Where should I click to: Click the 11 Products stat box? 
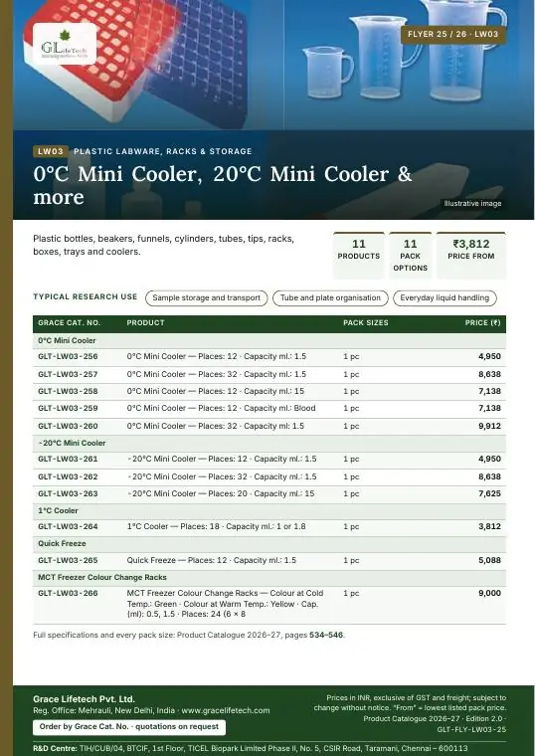pyautogui.click(x=359, y=256)
